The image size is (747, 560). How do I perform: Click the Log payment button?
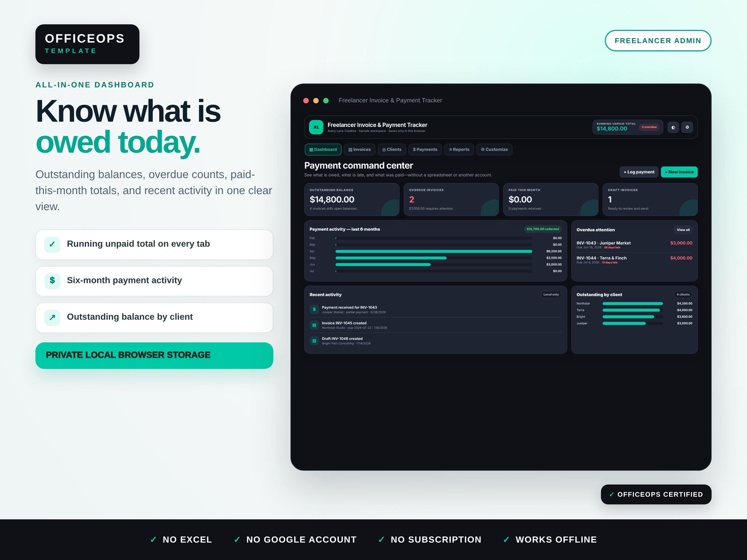point(639,172)
